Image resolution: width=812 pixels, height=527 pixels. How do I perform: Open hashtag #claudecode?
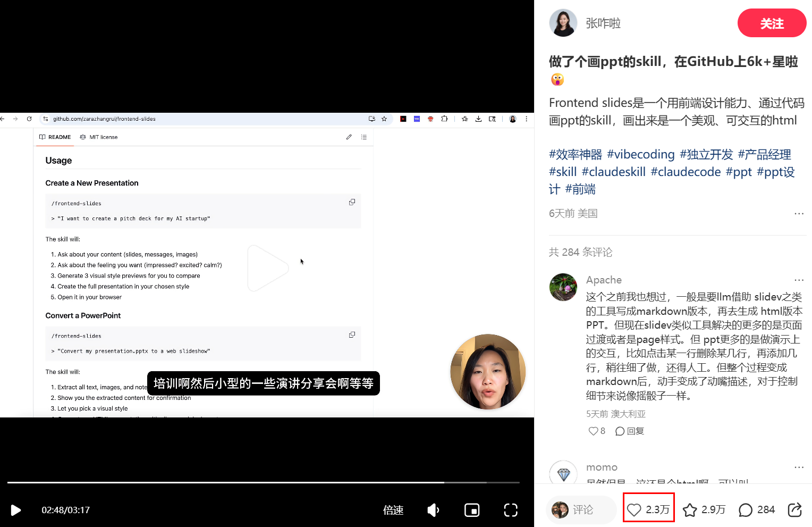click(x=686, y=172)
